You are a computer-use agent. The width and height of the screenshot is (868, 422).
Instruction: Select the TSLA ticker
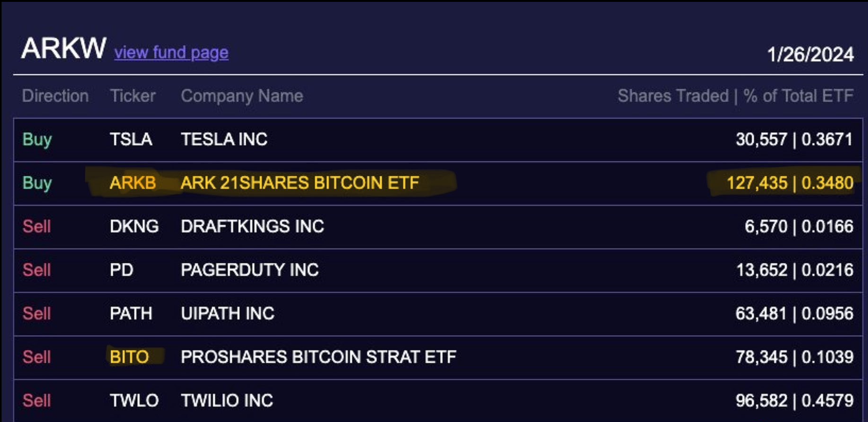point(131,139)
